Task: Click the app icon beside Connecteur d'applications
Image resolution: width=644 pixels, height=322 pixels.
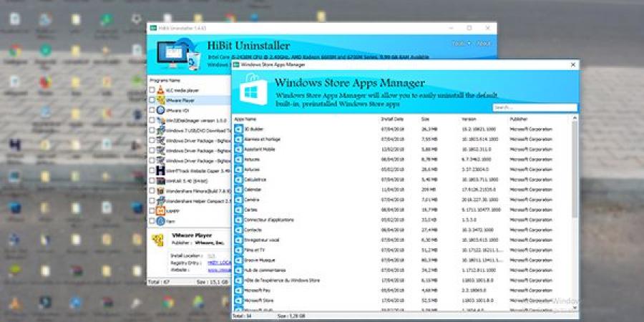Action: [x=238, y=220]
